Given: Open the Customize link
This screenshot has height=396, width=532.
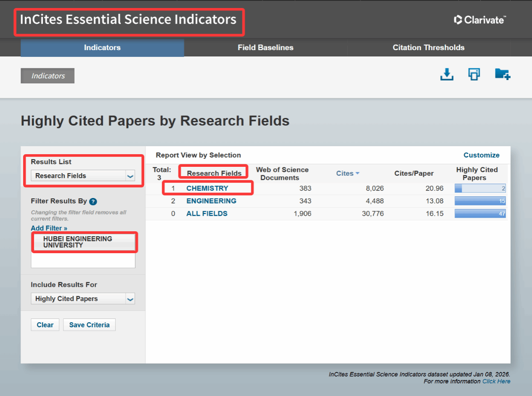Looking at the screenshot, I should (481, 155).
